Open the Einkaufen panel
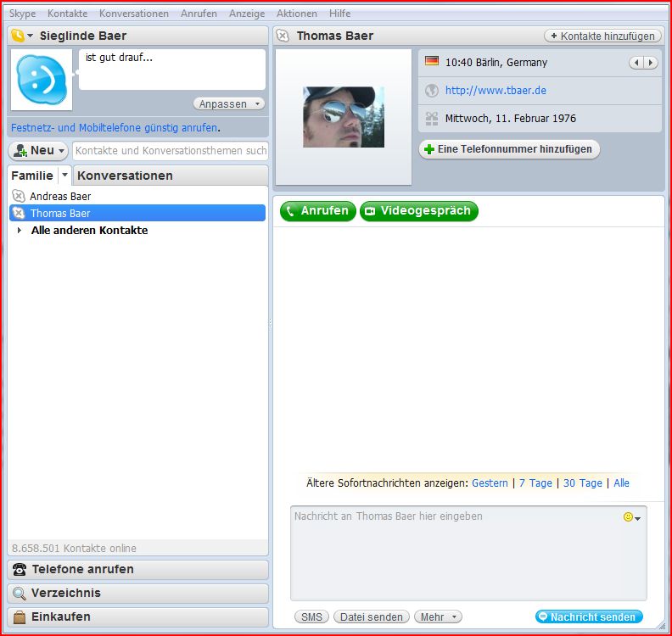672x636 pixels. (x=138, y=617)
